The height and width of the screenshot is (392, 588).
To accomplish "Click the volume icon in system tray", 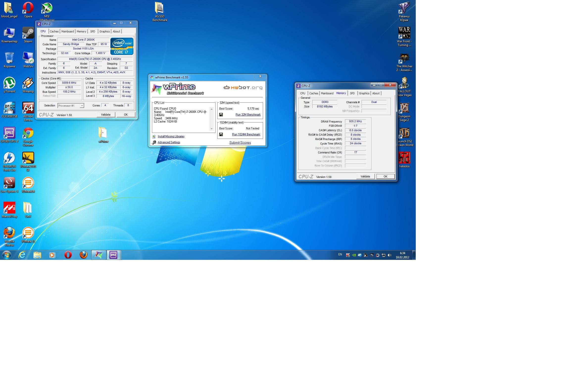I will (x=389, y=255).
